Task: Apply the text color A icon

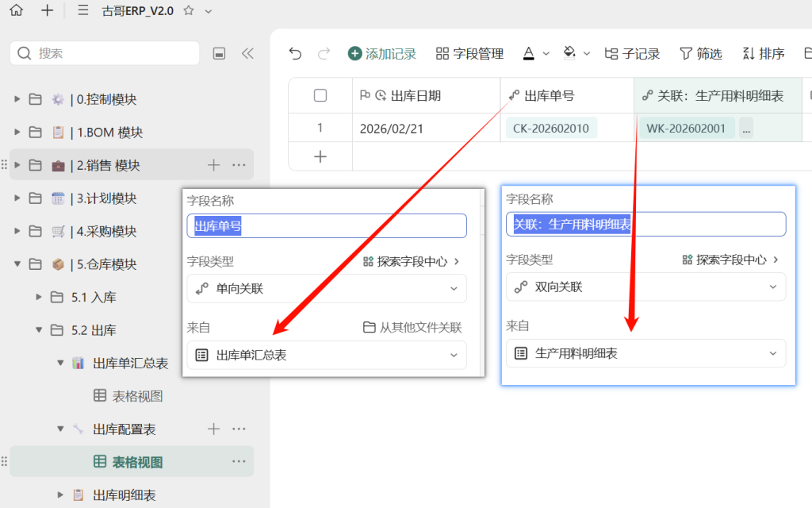Action: pos(529,53)
